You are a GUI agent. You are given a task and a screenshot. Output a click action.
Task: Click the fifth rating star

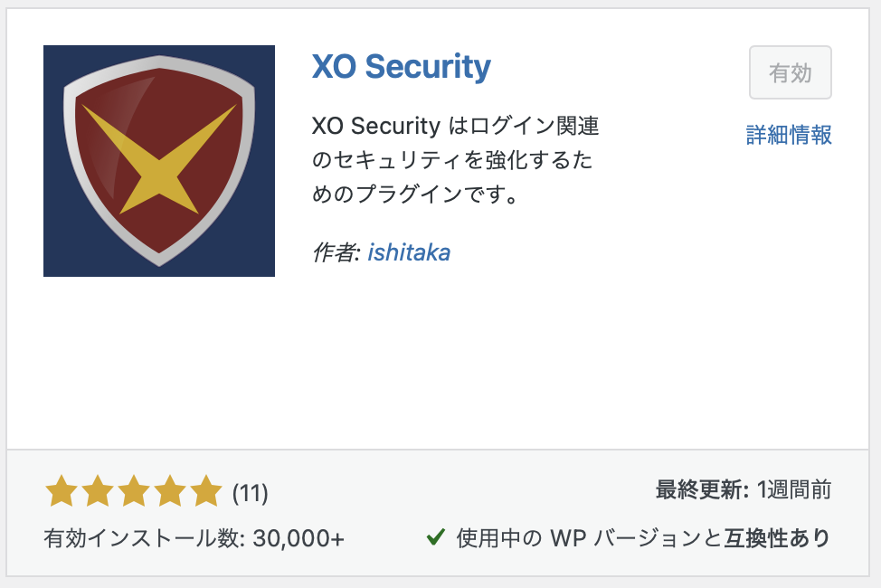tap(206, 492)
